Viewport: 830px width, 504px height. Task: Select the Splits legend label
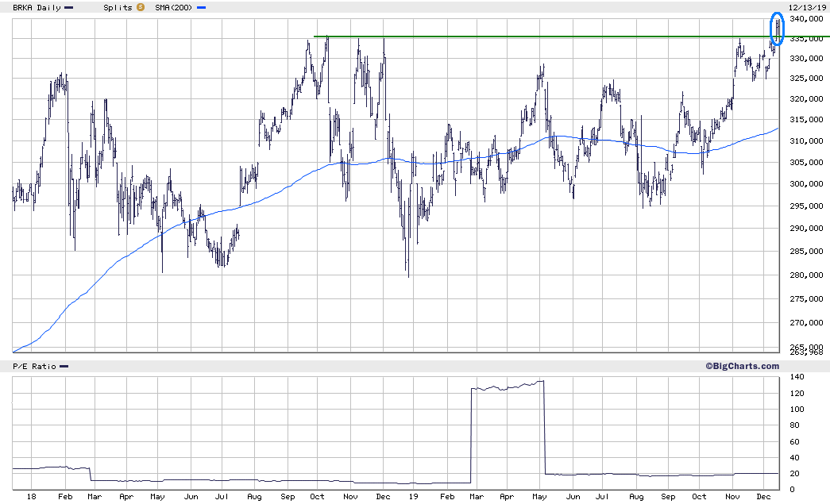pyautogui.click(x=118, y=8)
